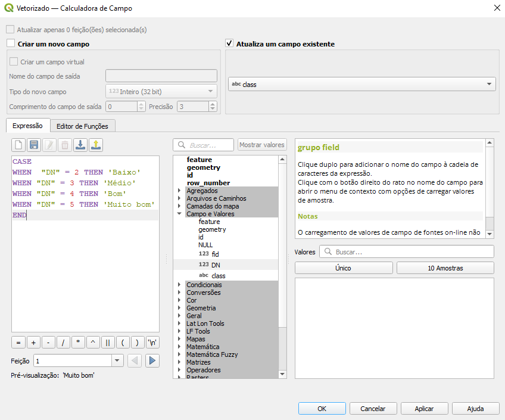Save the expression with the floppy disk icon
The height and width of the screenshot is (420, 505).
click(34, 145)
